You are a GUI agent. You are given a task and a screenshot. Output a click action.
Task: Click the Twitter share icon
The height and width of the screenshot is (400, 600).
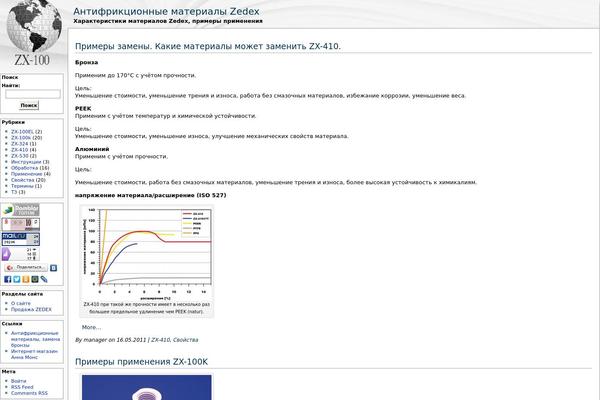tap(17, 279)
